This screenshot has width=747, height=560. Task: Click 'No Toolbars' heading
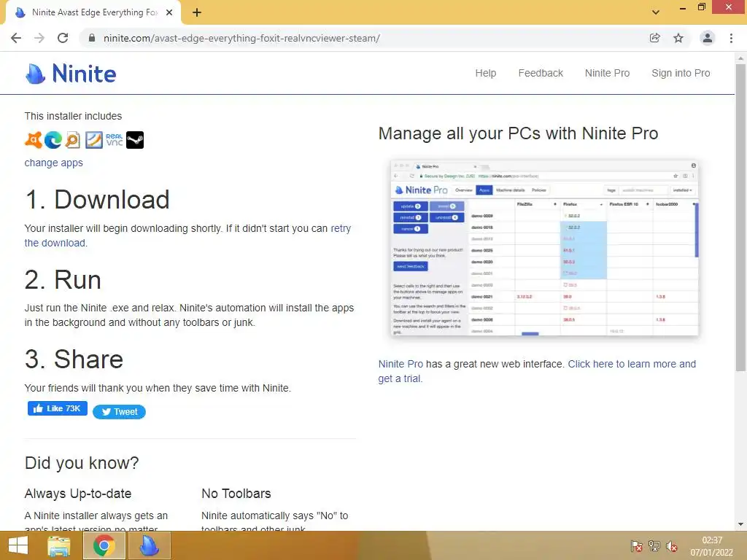point(236,494)
